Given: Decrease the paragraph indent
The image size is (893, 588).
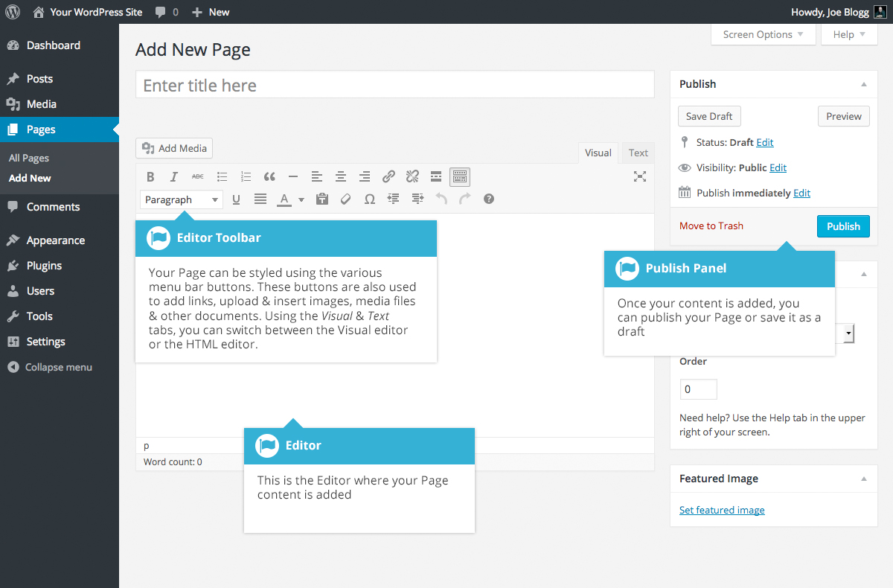Looking at the screenshot, I should point(393,199).
